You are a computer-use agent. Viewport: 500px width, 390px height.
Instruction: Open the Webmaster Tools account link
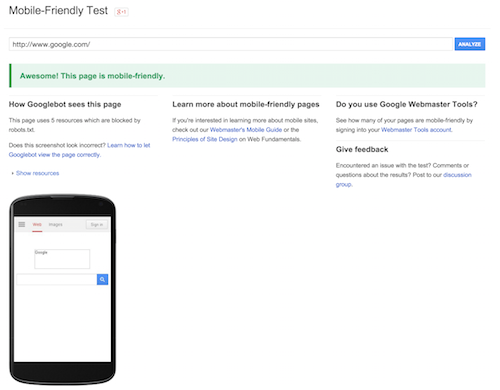tap(416, 130)
